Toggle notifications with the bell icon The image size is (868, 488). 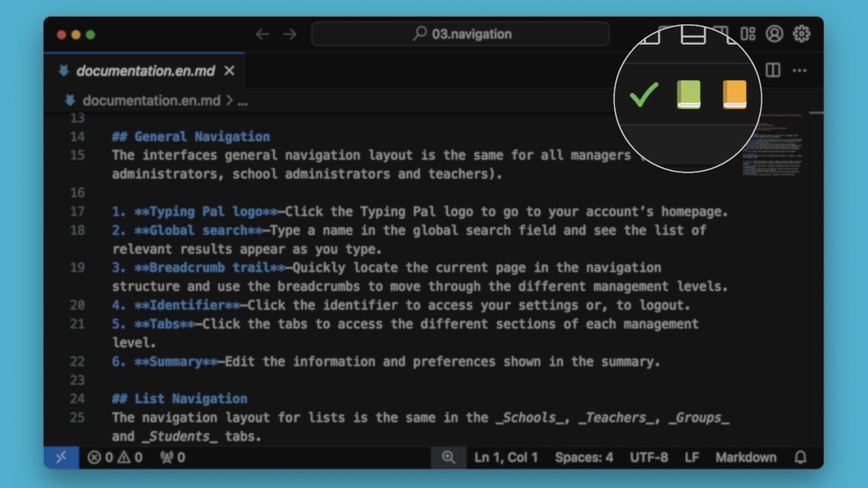pos(801,457)
